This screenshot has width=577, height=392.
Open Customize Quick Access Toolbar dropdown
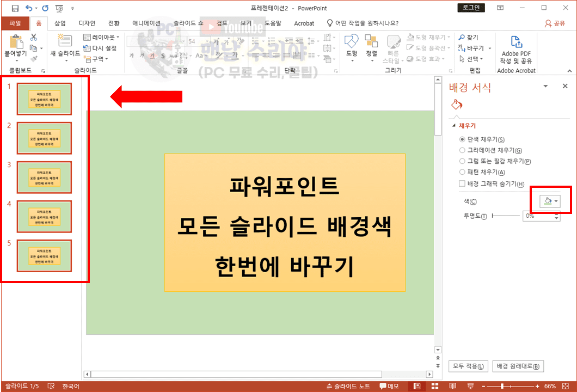click(72, 8)
